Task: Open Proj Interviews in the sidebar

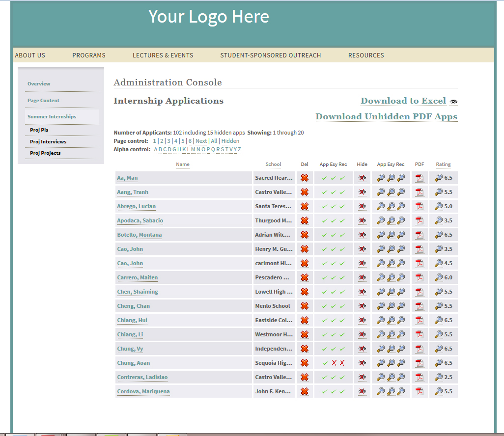Action: coord(48,142)
